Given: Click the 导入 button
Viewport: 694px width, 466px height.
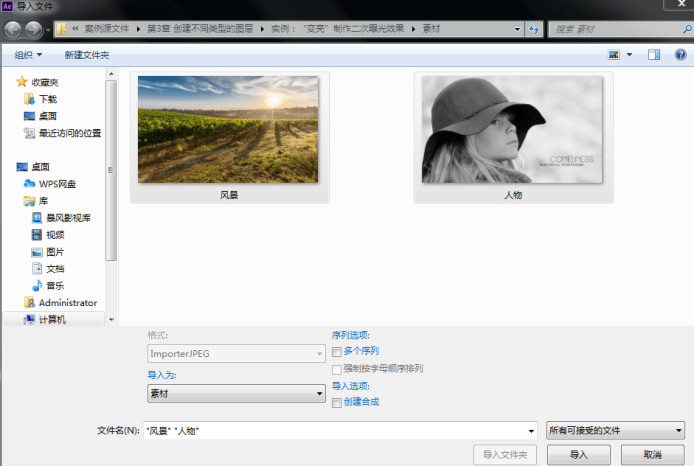Looking at the screenshot, I should [578, 454].
